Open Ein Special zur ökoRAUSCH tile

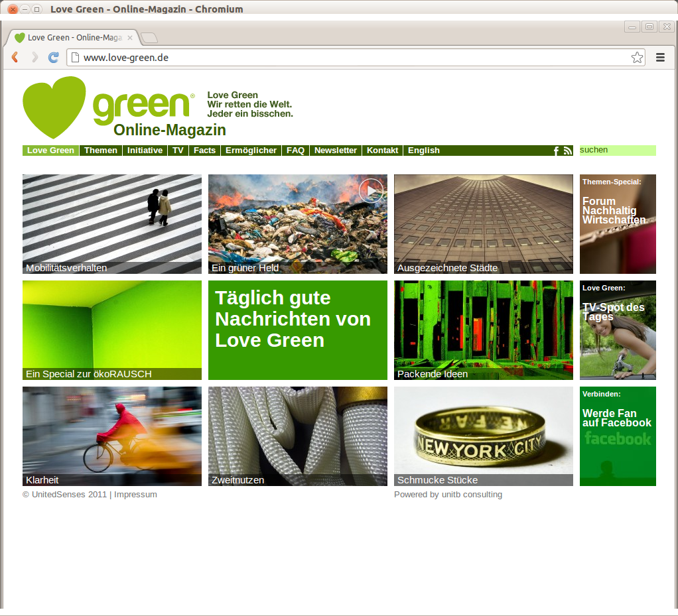(112, 330)
